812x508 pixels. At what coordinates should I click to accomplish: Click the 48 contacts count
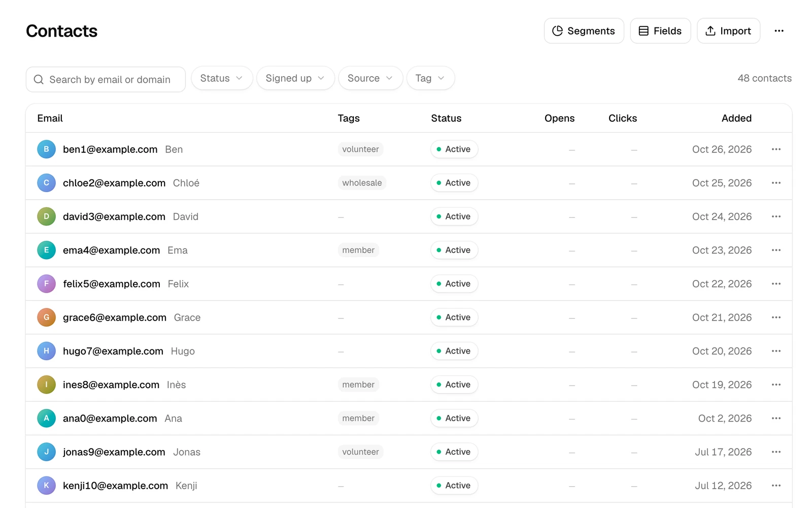point(764,78)
